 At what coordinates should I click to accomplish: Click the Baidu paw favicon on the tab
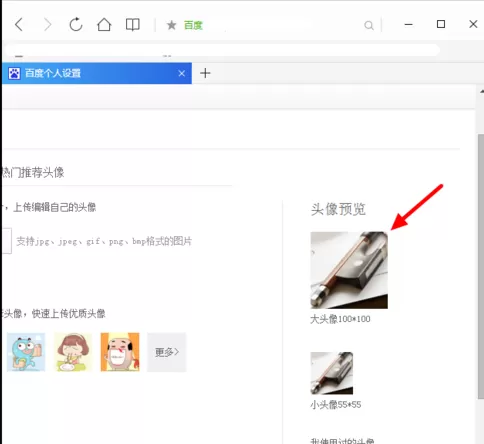pos(14,73)
